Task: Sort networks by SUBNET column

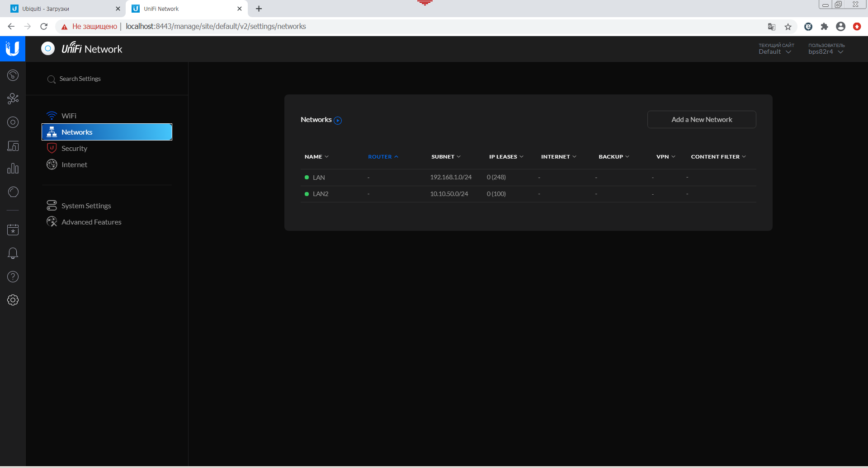Action: [x=446, y=157]
